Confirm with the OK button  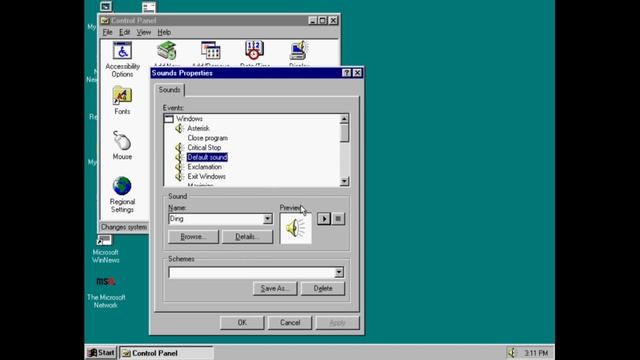[x=242, y=323]
